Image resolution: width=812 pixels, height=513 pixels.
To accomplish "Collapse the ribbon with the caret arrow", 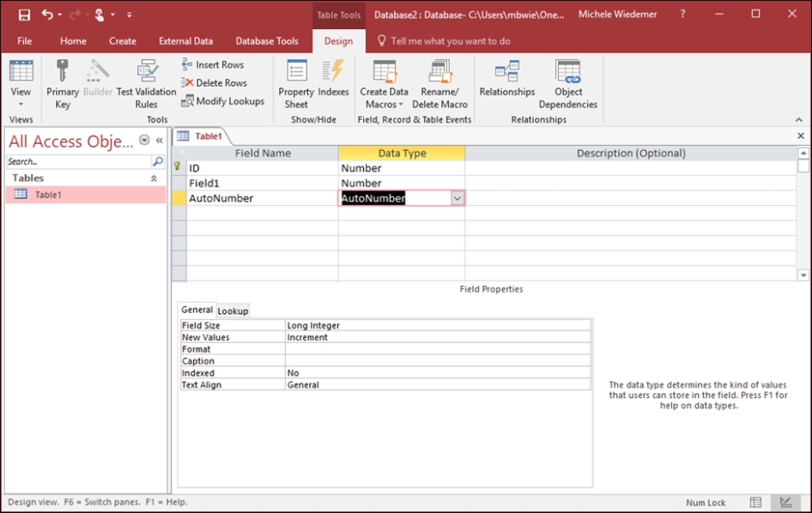I will click(x=799, y=119).
